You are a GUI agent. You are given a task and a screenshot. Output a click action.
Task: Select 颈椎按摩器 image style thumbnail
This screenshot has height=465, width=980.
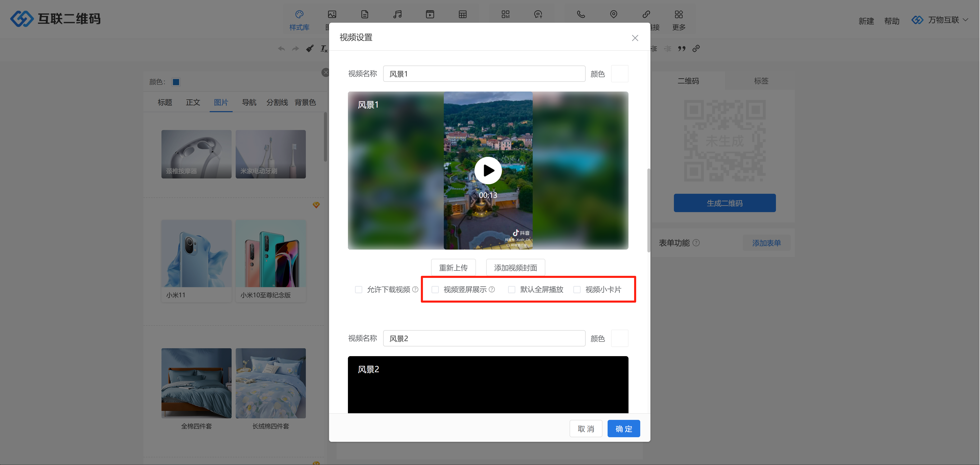point(196,154)
